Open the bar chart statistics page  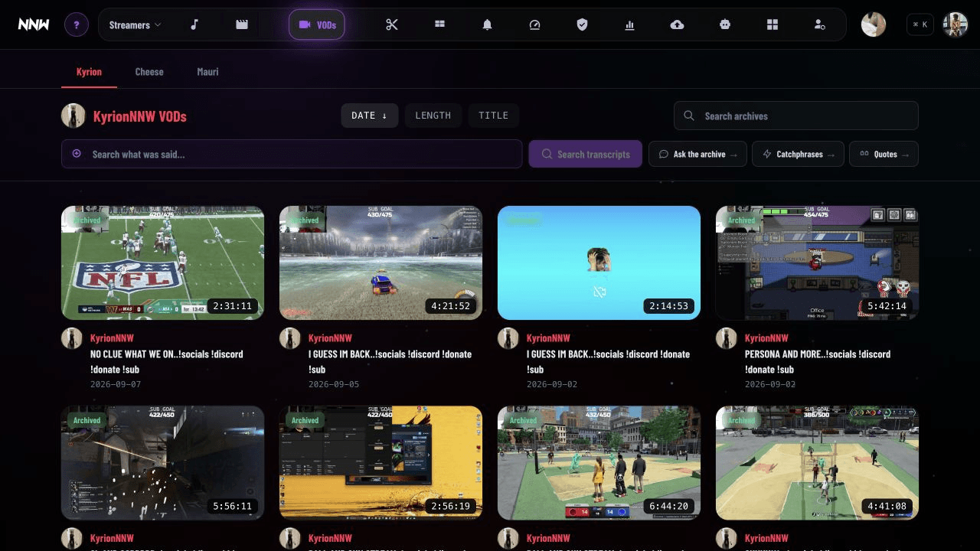click(x=629, y=24)
